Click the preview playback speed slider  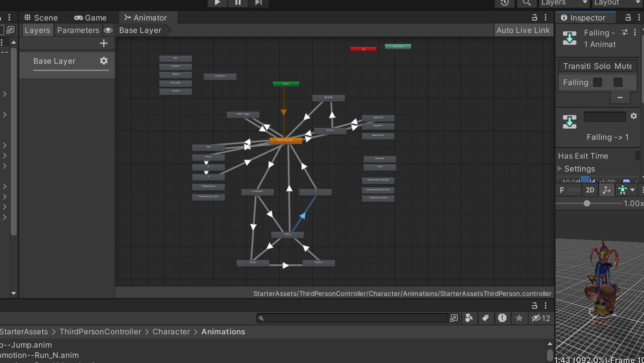click(587, 204)
